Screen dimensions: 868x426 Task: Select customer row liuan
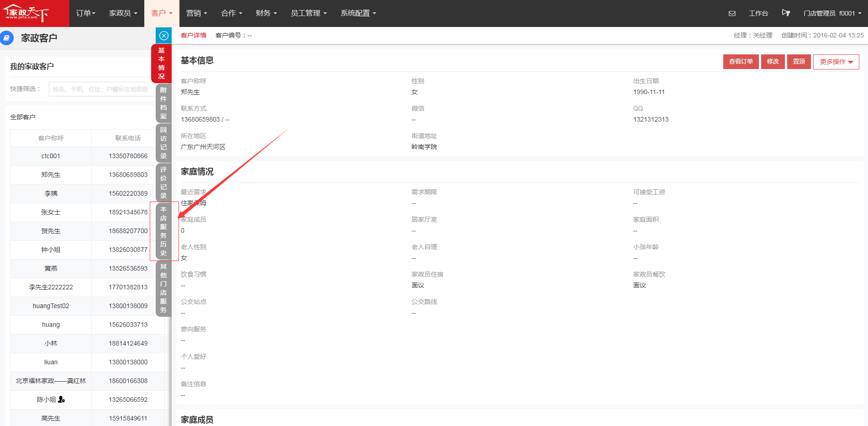(x=87, y=362)
